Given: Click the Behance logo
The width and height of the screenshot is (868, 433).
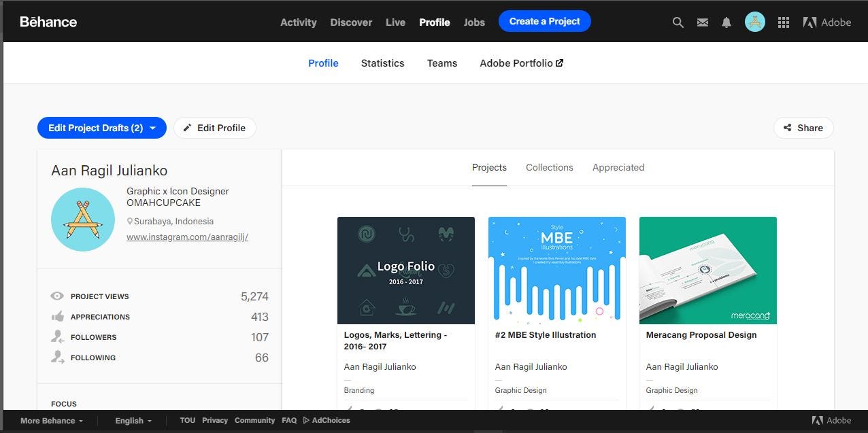Looking at the screenshot, I should (x=48, y=22).
